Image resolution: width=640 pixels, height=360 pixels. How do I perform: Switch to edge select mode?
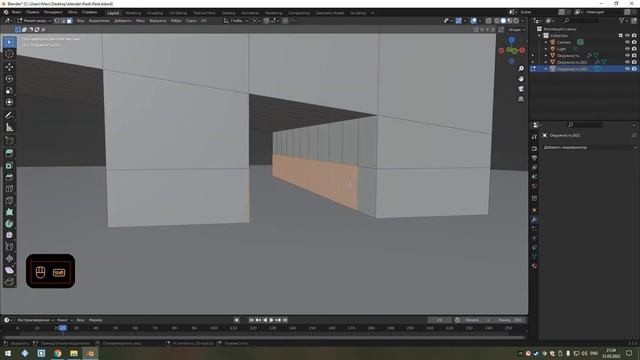(63, 20)
